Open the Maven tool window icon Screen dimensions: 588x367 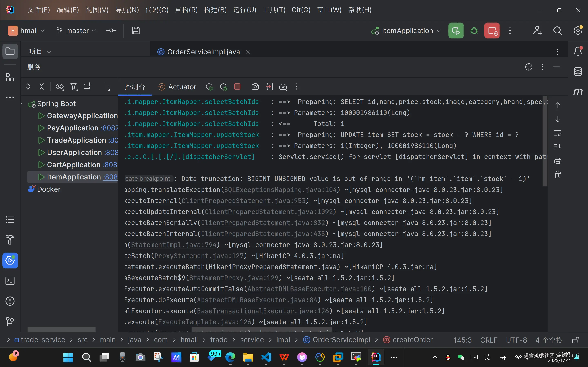[x=578, y=92]
